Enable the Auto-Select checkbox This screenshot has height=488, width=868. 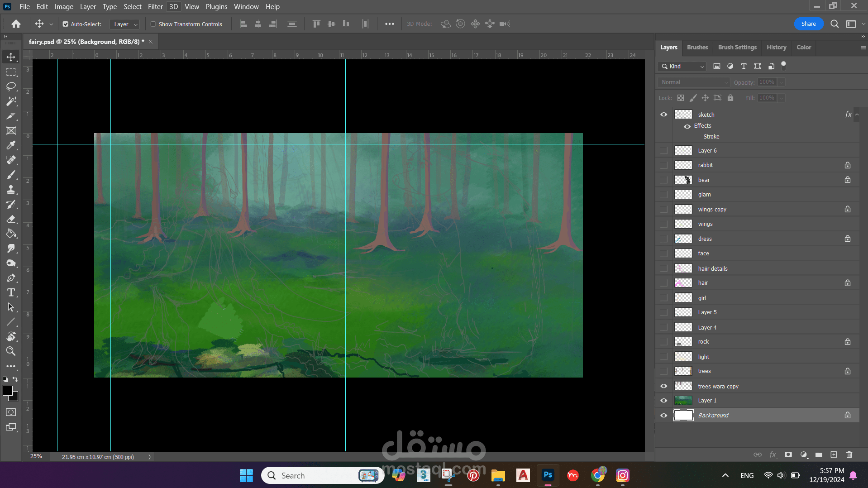(66, 24)
